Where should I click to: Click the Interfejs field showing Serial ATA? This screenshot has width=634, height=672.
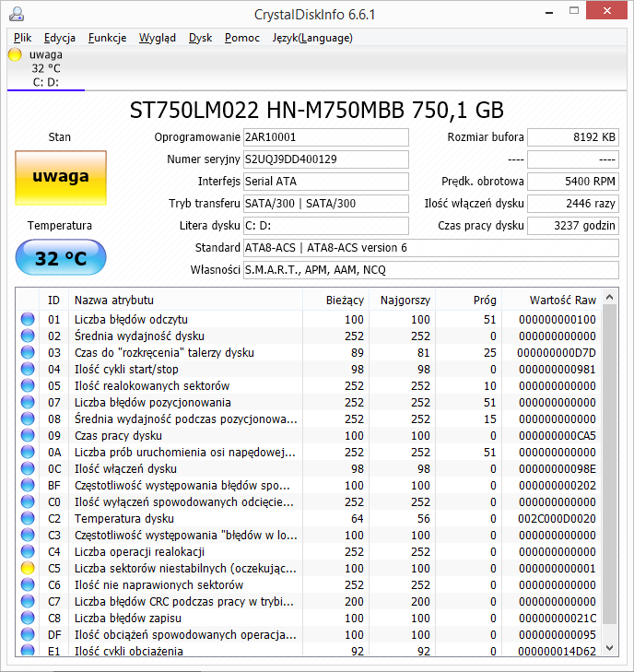click(326, 182)
